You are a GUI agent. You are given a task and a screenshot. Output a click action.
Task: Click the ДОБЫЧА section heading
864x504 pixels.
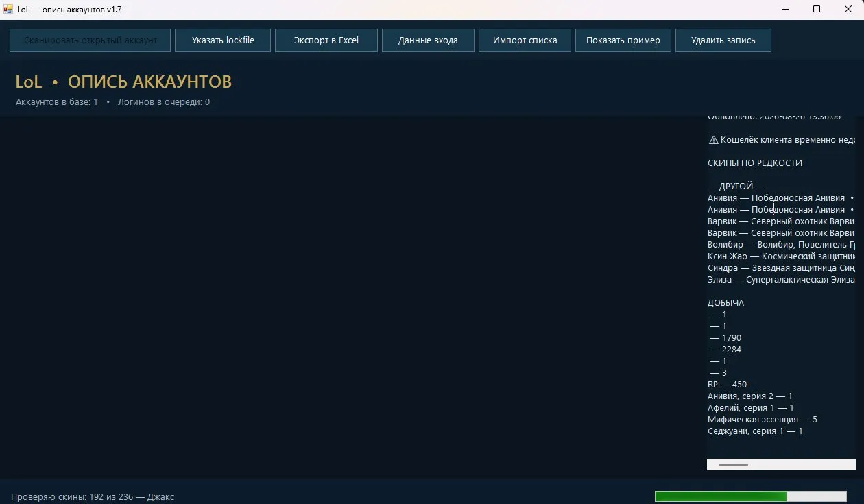(725, 303)
